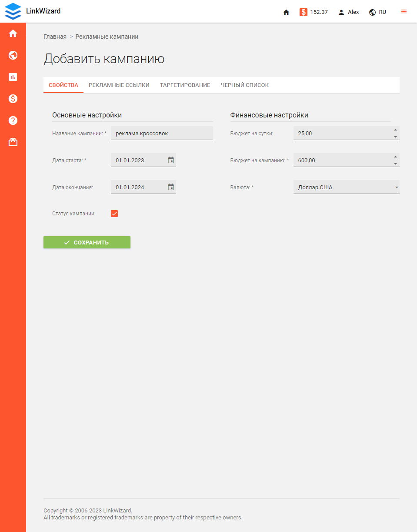Viewport: 417px width, 532px height.
Task: Open the calendar picker for Дата старта
Action: tap(171, 160)
